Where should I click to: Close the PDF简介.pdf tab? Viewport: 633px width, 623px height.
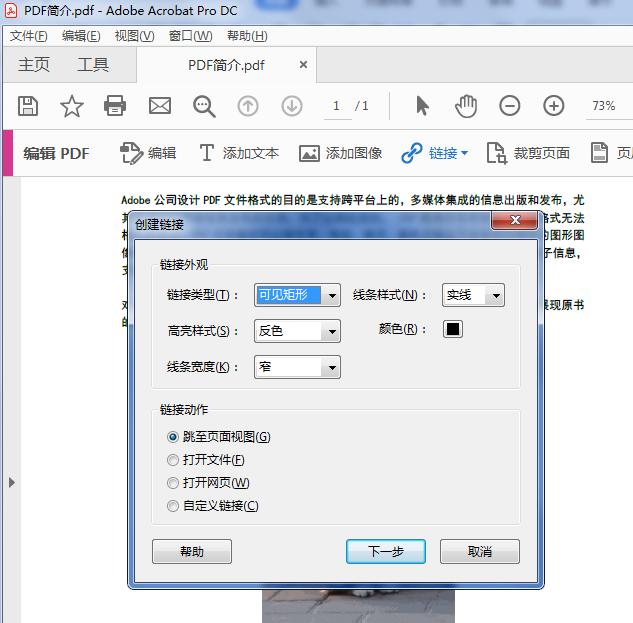pos(303,65)
